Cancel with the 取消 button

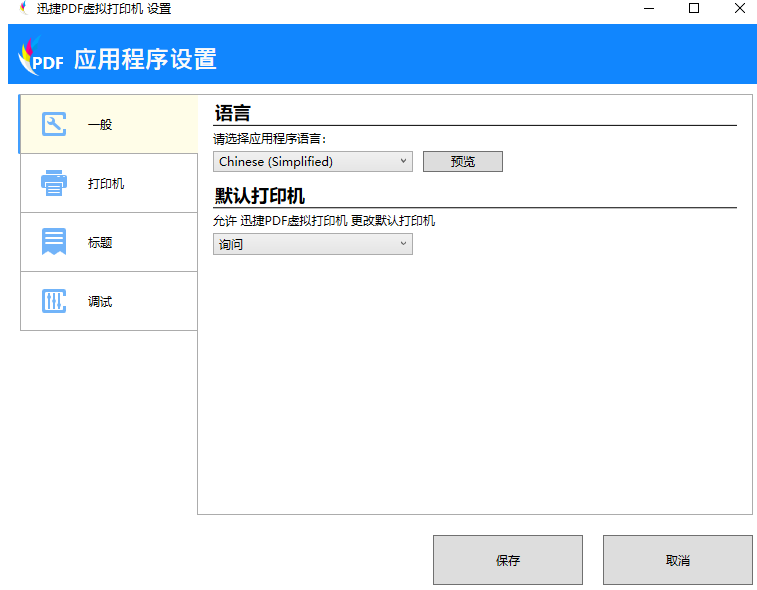tap(678, 560)
